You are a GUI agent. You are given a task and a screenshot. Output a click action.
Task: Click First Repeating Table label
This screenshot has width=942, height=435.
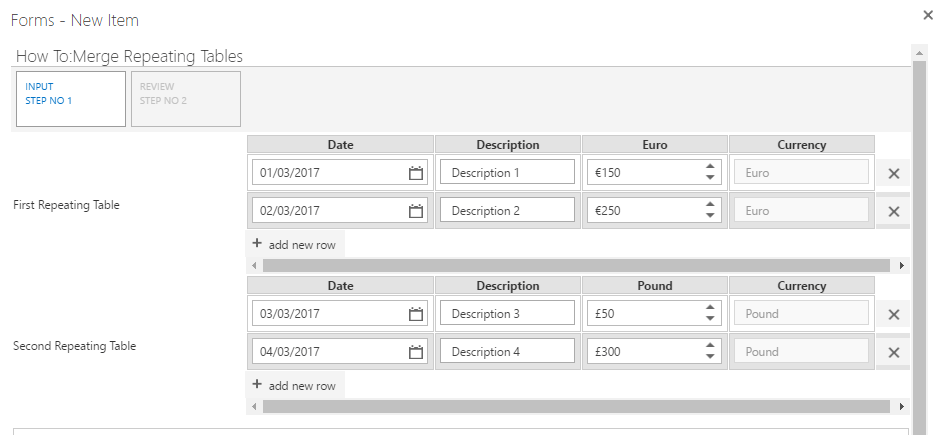[66, 205]
